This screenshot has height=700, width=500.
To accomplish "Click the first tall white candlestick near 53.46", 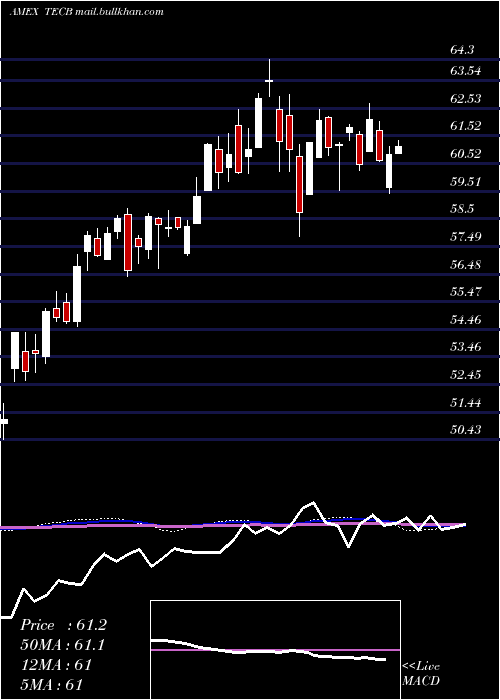I will pyautogui.click(x=15, y=350).
